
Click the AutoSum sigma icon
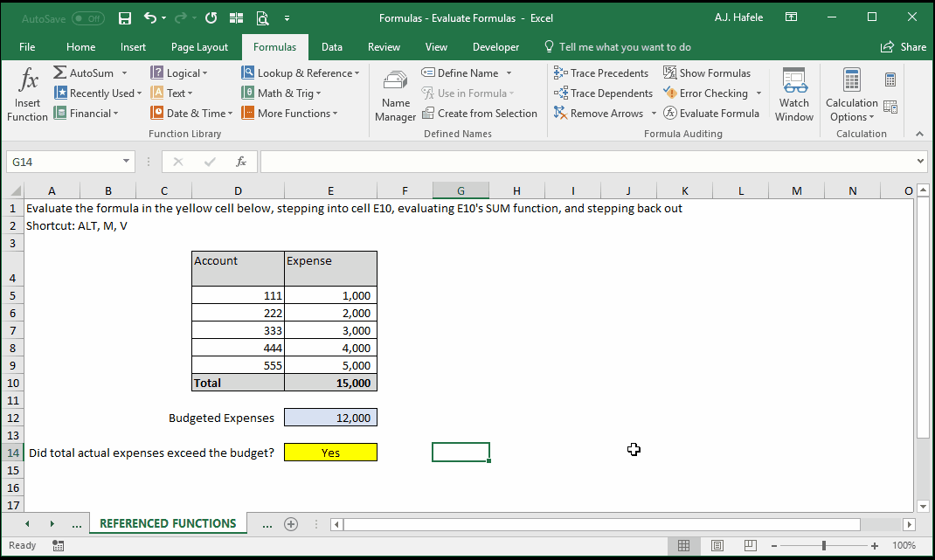(59, 73)
